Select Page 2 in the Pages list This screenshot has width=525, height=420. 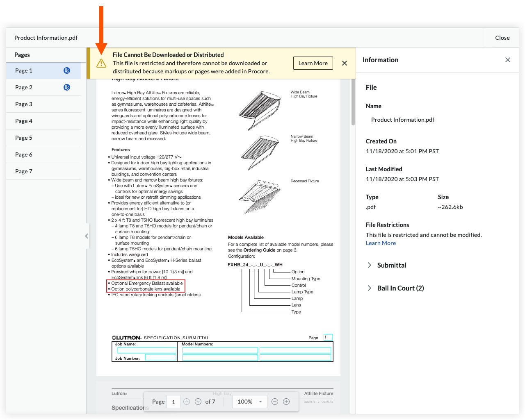click(43, 87)
